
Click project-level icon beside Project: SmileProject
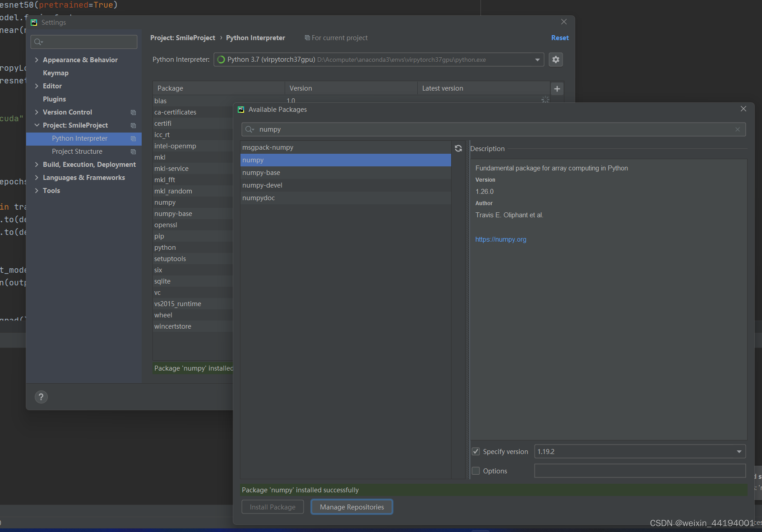pyautogui.click(x=133, y=125)
